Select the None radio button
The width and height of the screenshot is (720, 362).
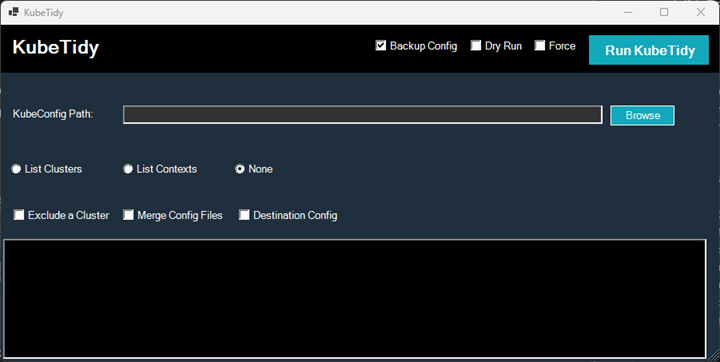pos(240,169)
